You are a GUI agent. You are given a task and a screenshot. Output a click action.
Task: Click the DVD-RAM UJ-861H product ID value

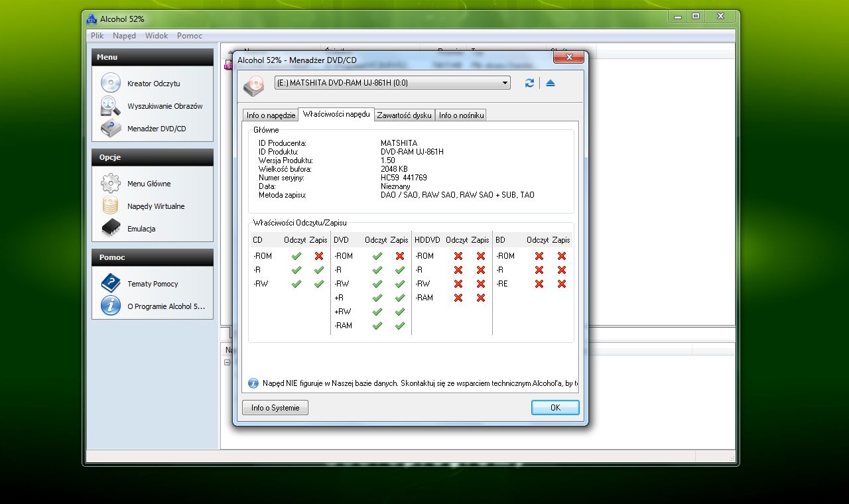coord(412,152)
